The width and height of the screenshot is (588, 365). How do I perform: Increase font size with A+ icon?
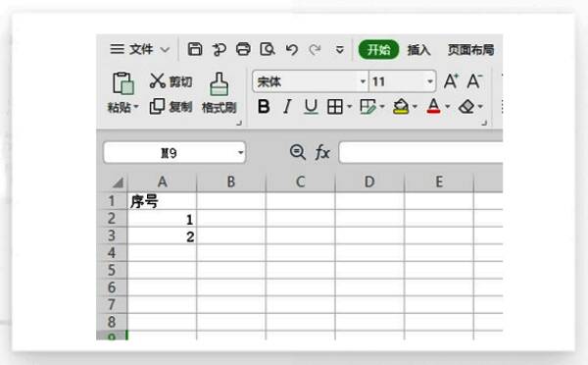point(451,81)
